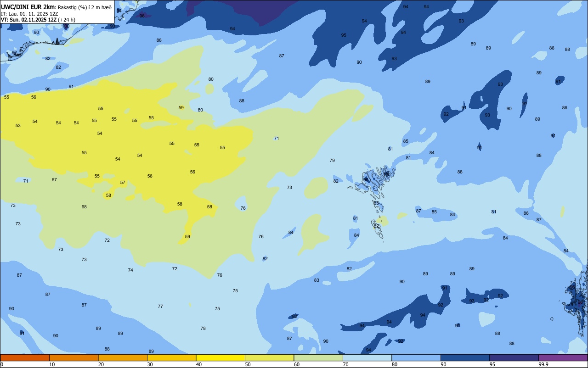Image resolution: width=588 pixels, height=368 pixels.
Task: Select the '10' legend tick label
Action: click(x=52, y=364)
